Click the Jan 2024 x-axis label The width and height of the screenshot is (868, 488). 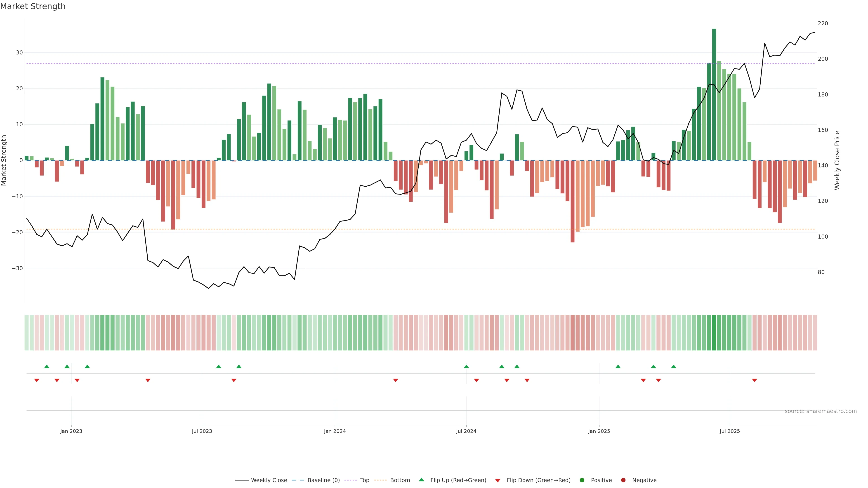coord(335,431)
